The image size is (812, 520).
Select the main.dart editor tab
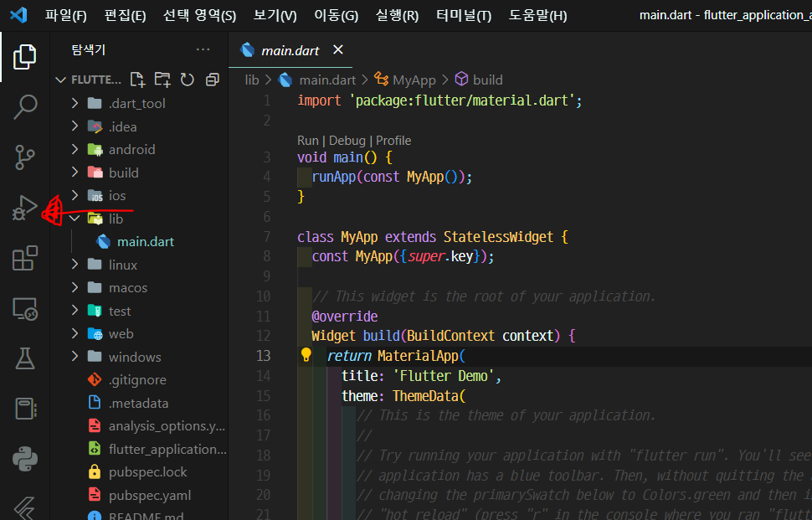(x=290, y=50)
